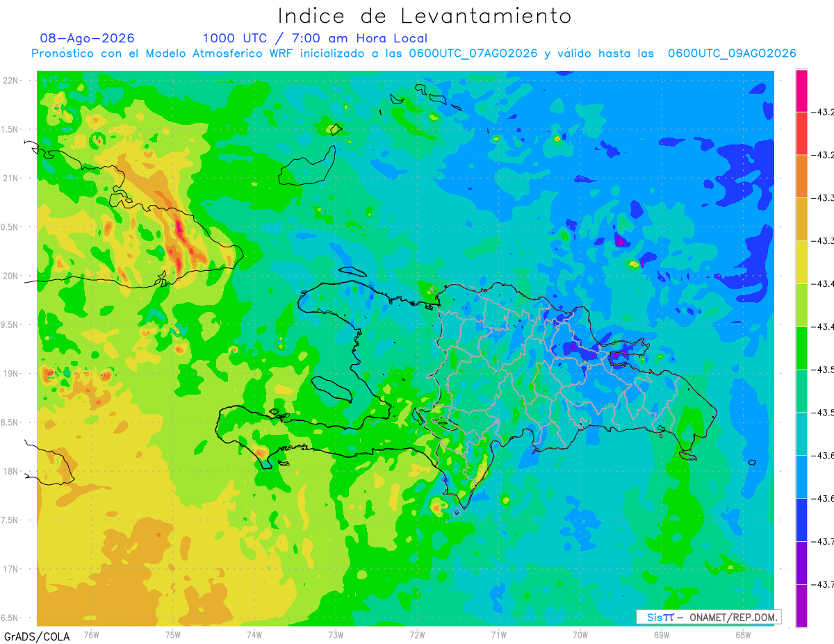834x644 pixels.
Task: Pick the yellow swatch in the color scale
Action: 801,262
